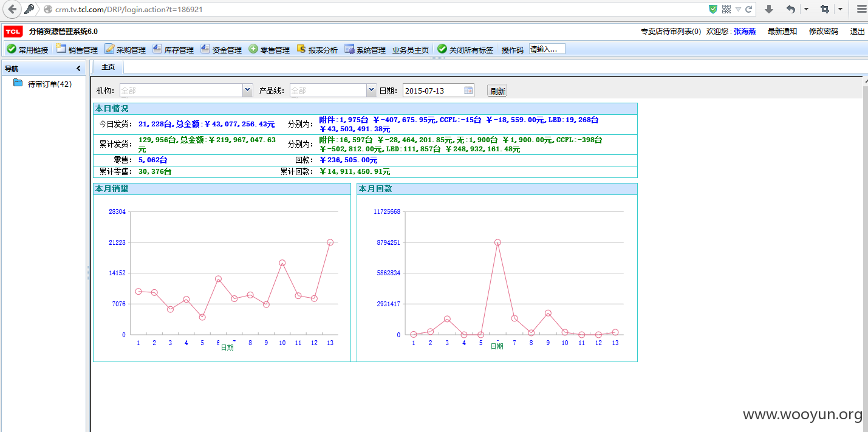Open 系统管理 menu
Screen dimensions: 868x432
coord(365,50)
